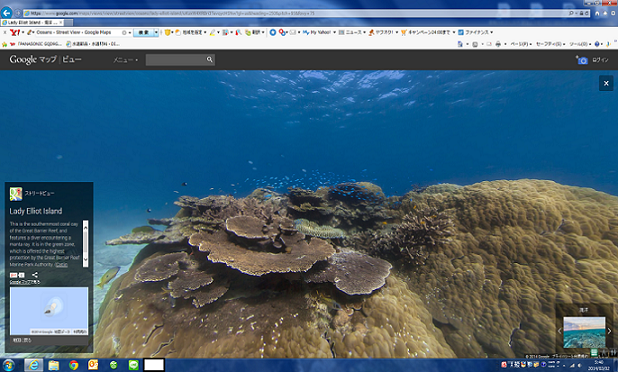Open Outlook from the taskbar

click(x=93, y=365)
